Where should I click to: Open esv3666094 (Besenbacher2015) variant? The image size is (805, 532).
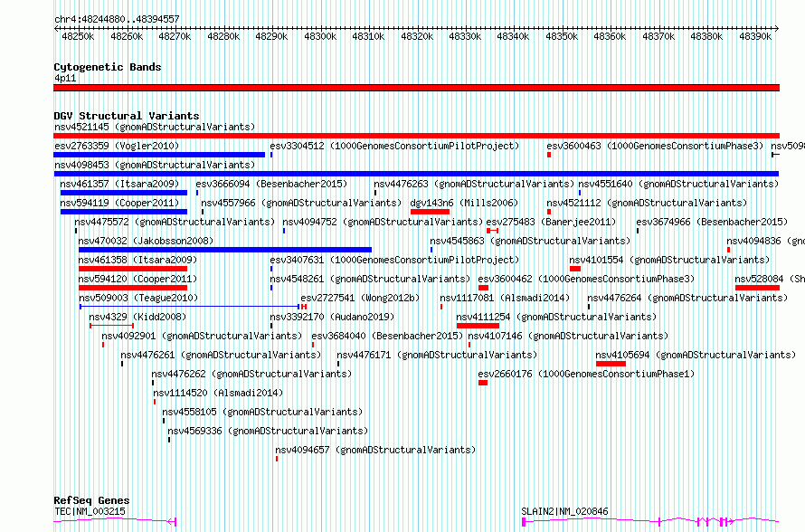[x=271, y=184]
